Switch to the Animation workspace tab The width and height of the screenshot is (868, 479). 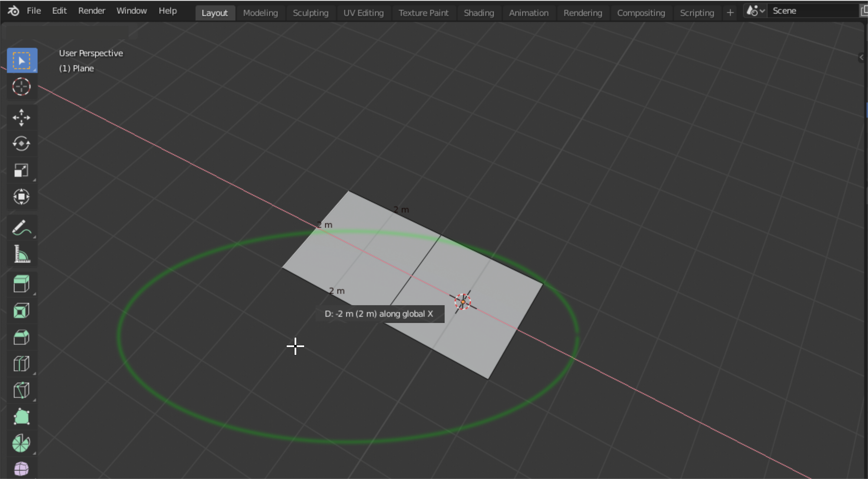(528, 13)
